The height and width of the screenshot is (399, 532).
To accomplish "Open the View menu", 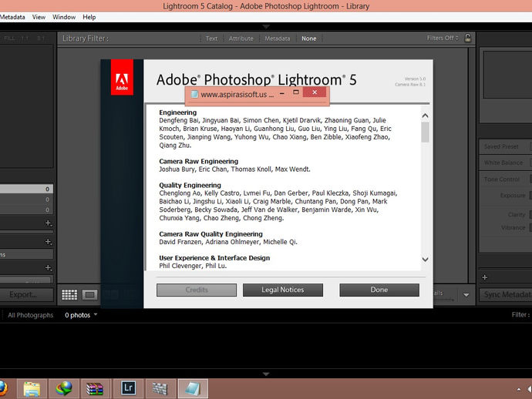I will point(39,17).
